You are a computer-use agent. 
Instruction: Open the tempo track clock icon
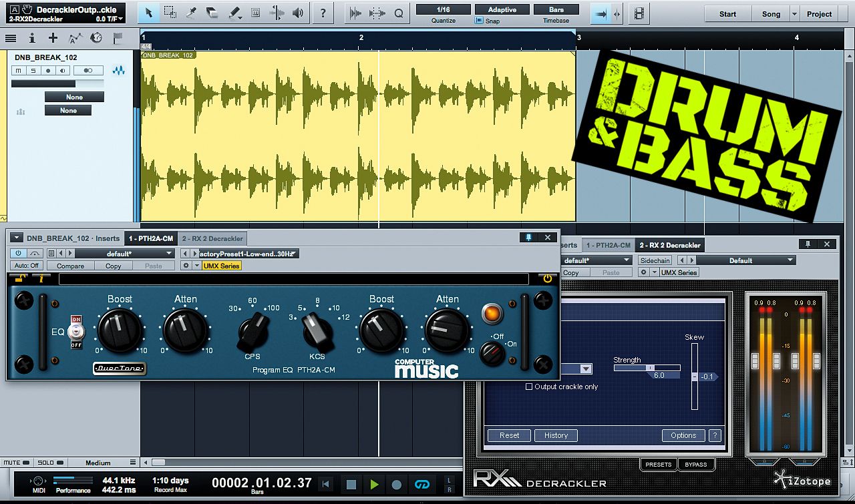[x=96, y=39]
